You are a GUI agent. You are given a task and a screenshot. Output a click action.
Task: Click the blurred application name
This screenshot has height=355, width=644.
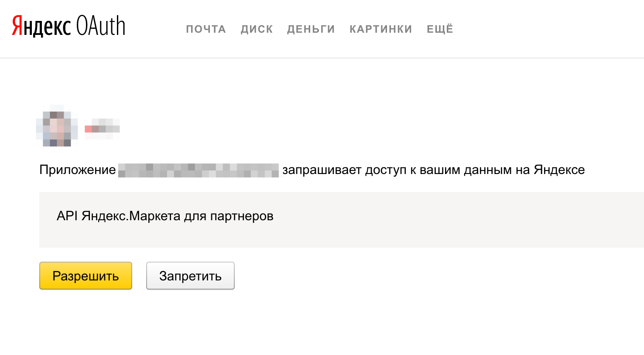click(199, 170)
